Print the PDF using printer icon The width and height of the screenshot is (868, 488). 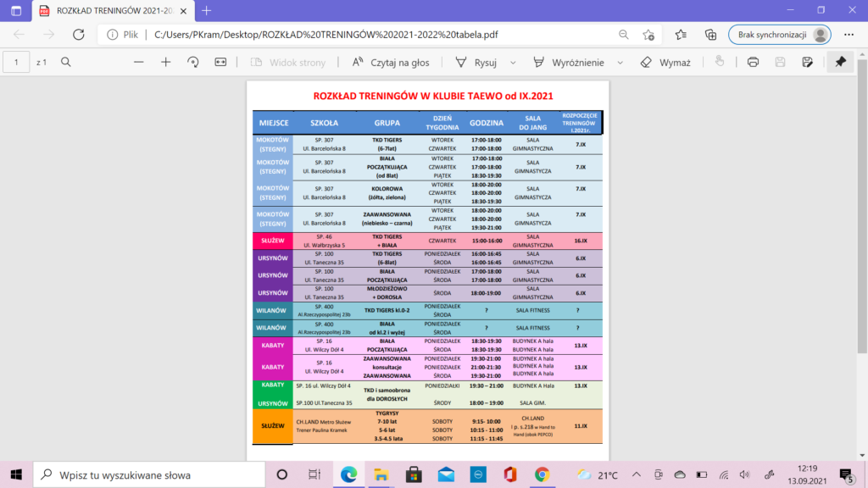[x=753, y=62]
